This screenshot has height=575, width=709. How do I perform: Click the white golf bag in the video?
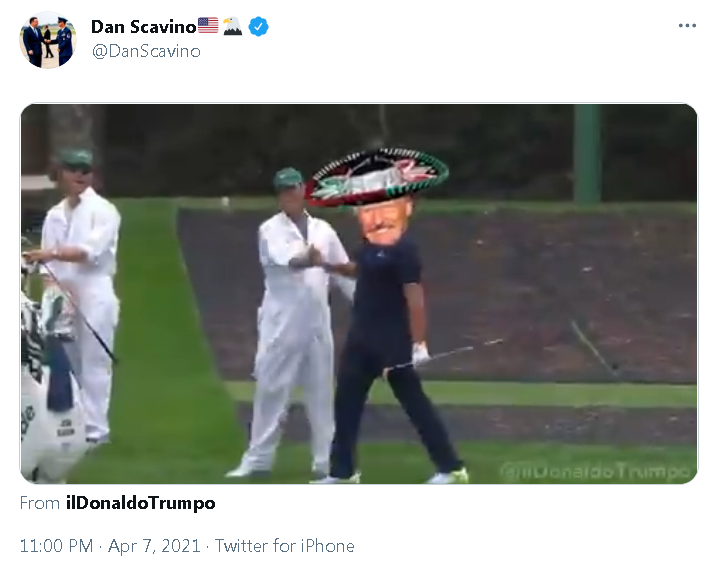coord(50,389)
